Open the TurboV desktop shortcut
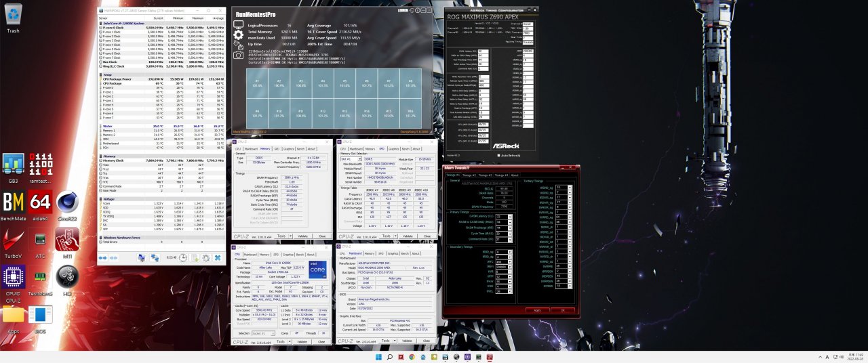The height and width of the screenshot is (363, 868). click(x=13, y=242)
